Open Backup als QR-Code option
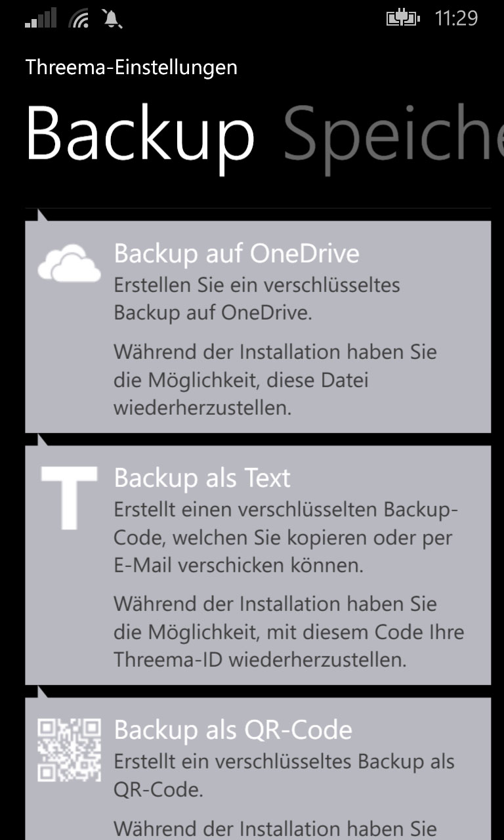Screen dimensions: 504x840 tap(258, 768)
